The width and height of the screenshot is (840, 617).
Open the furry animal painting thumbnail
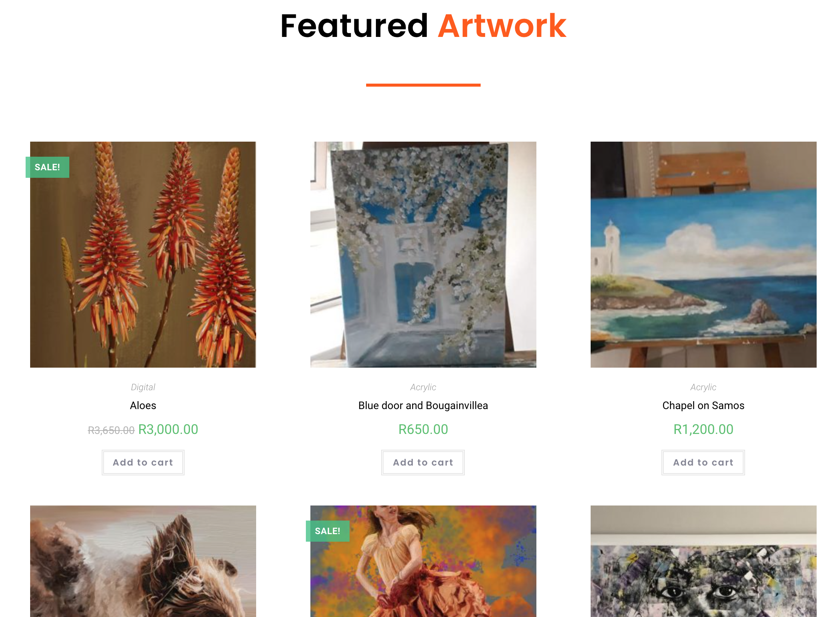pos(143,561)
